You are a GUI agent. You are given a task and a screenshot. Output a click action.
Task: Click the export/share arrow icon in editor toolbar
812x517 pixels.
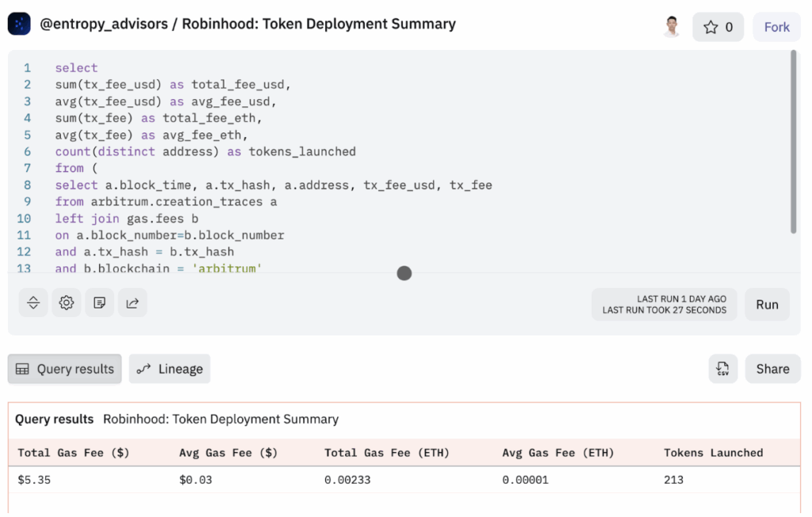[x=132, y=302]
